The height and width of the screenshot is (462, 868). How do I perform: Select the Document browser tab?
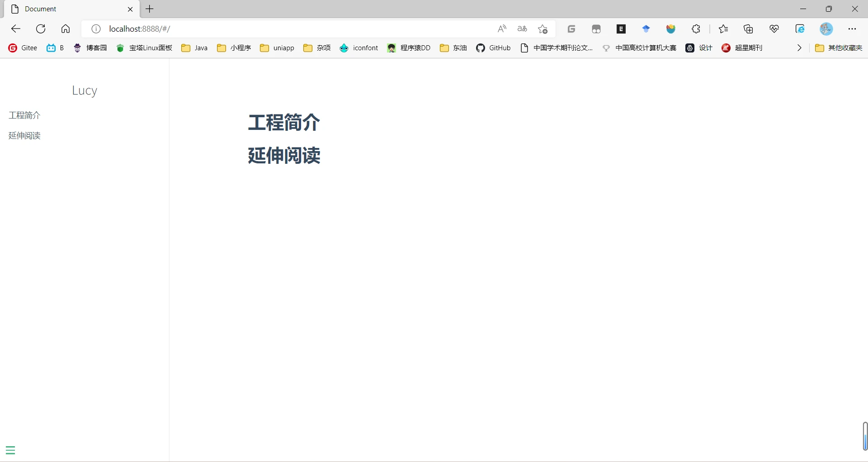(71, 9)
